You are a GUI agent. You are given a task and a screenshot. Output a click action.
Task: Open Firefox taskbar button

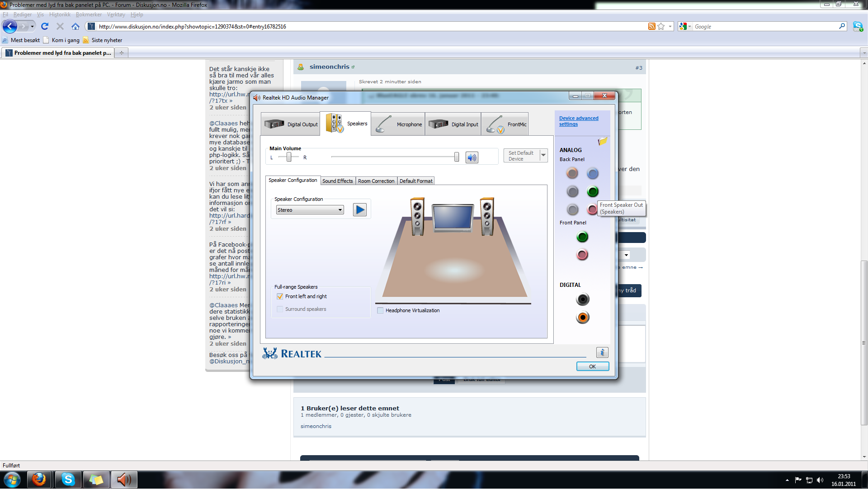tap(39, 479)
